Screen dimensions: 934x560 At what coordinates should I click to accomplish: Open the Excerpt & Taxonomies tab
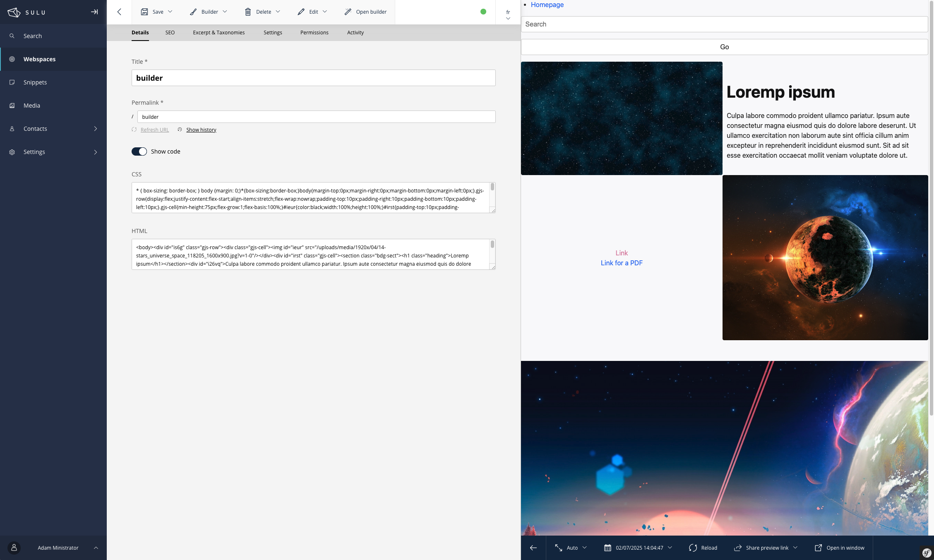coord(218,33)
